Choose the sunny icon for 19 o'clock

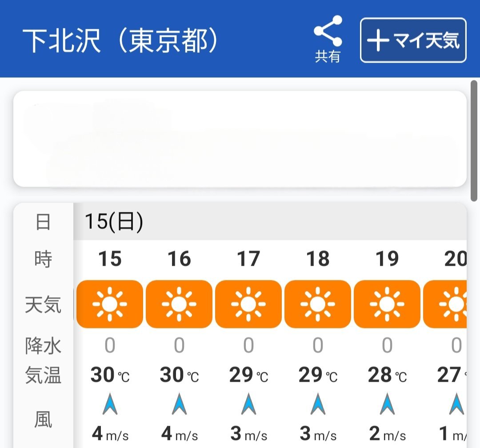pos(387,304)
